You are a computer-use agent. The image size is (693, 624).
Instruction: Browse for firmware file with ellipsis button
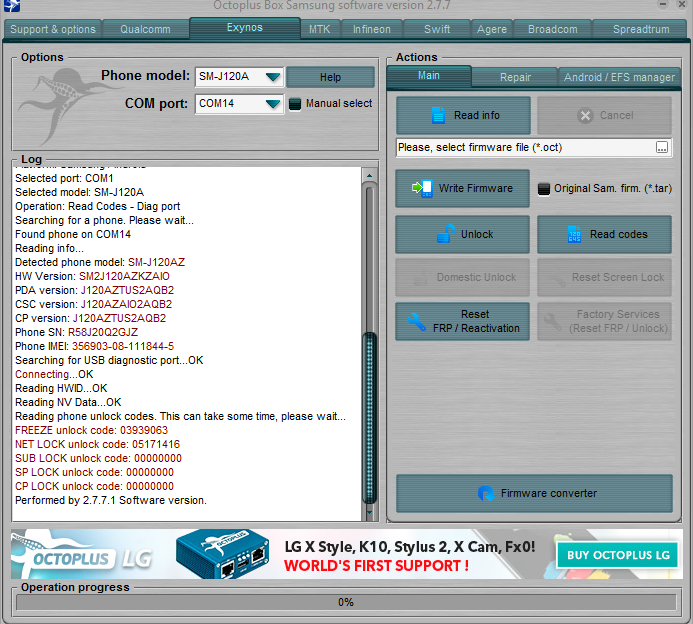click(662, 148)
